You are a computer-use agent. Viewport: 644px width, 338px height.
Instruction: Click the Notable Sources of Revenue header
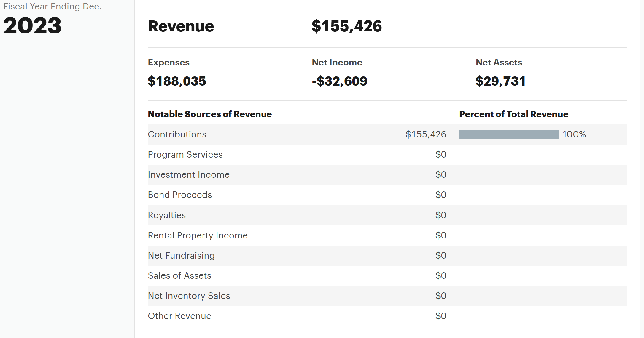(x=210, y=114)
